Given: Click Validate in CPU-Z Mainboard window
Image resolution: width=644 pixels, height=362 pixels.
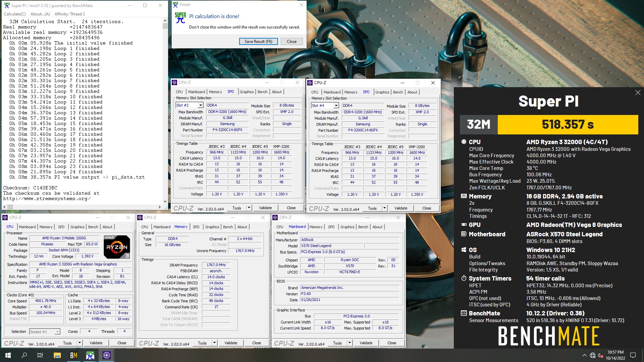Looking at the screenshot, I should click(x=366, y=343).
